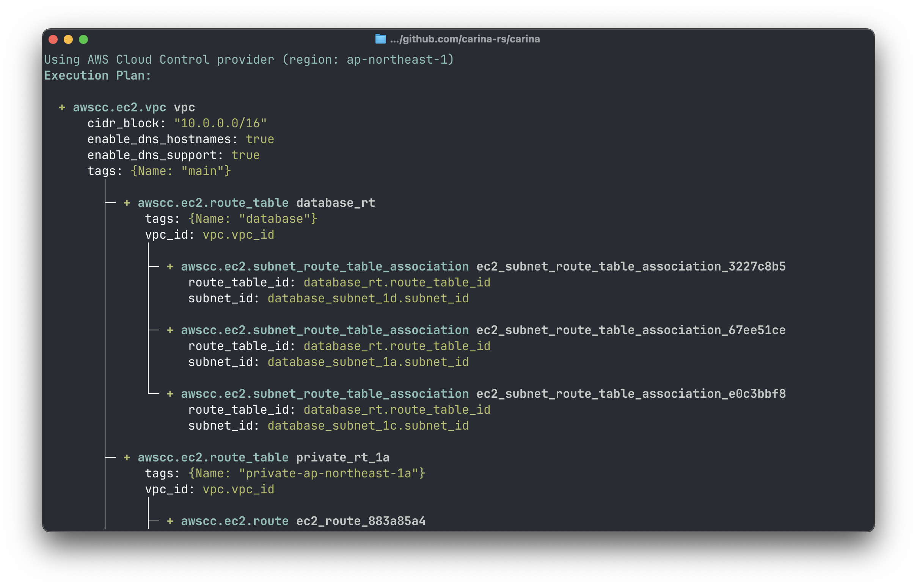Click the private-ap-northeast-1a tag value

pos(328,474)
